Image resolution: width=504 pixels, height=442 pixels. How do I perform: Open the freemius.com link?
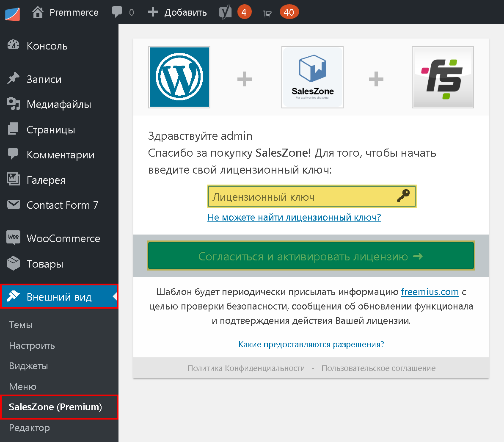(x=430, y=292)
